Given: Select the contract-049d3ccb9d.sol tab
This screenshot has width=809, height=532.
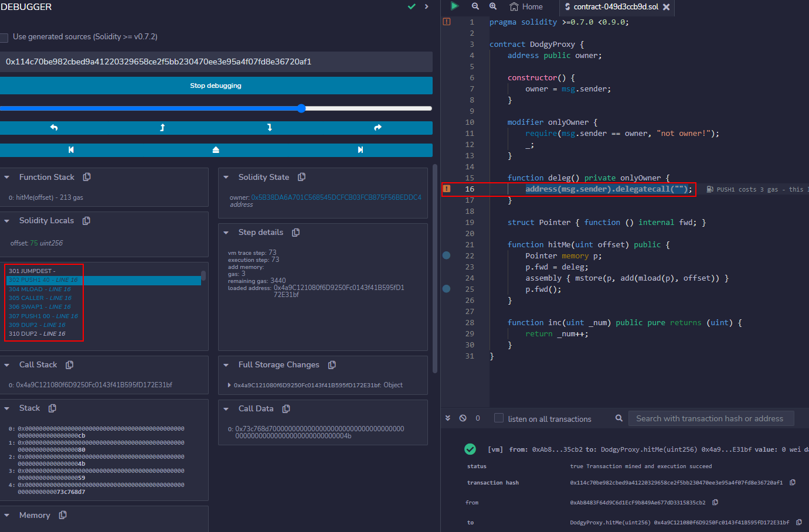Looking at the screenshot, I should point(616,7).
